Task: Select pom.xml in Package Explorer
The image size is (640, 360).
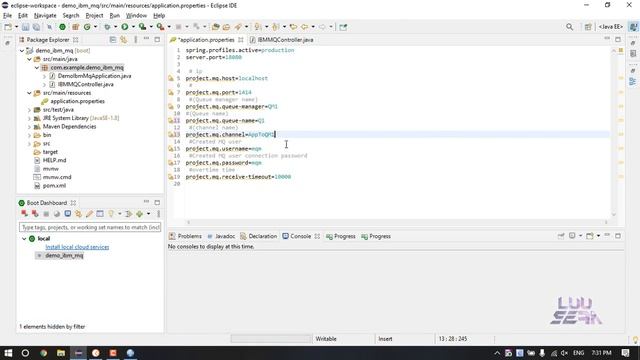Action: [54, 186]
